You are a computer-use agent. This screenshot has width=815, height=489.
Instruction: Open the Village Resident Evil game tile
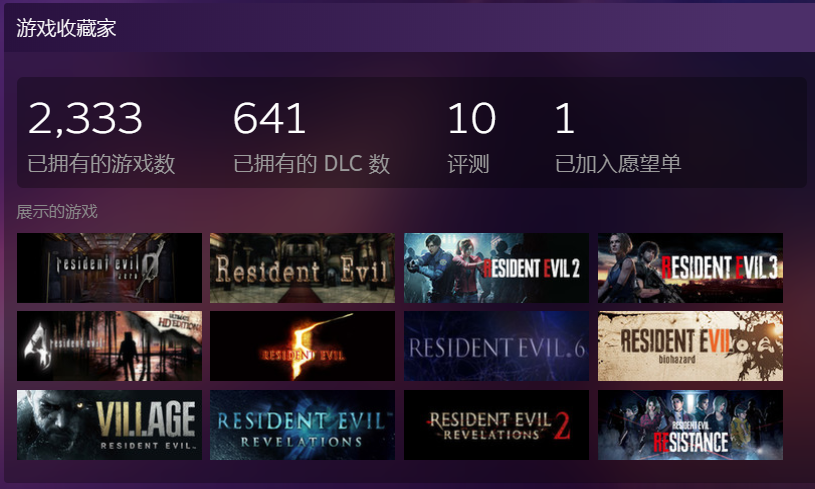coord(109,425)
